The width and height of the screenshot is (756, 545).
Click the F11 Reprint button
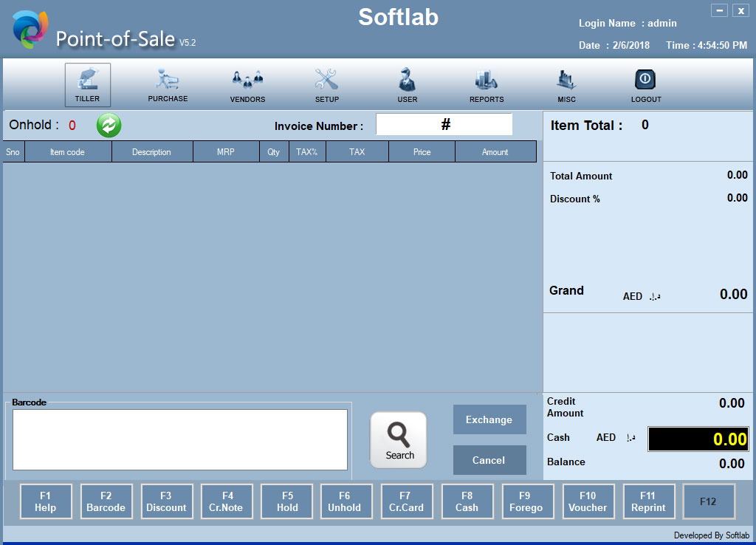[648, 501]
